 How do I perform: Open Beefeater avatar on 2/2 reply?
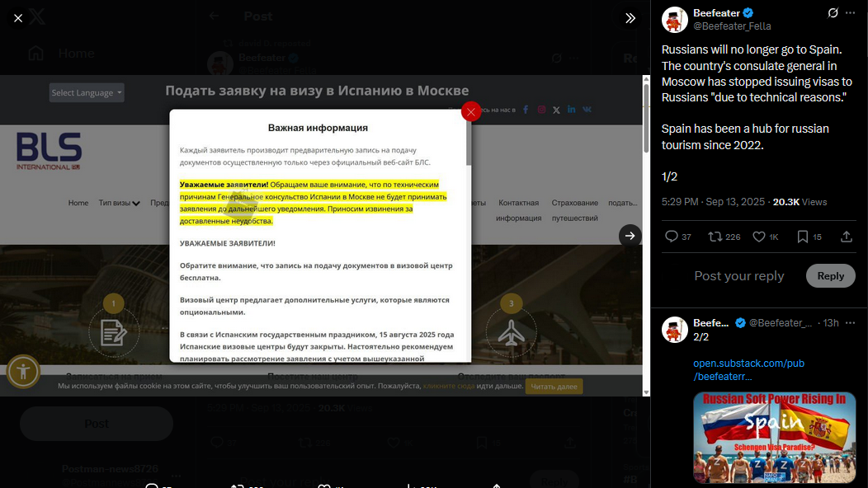[x=674, y=330]
